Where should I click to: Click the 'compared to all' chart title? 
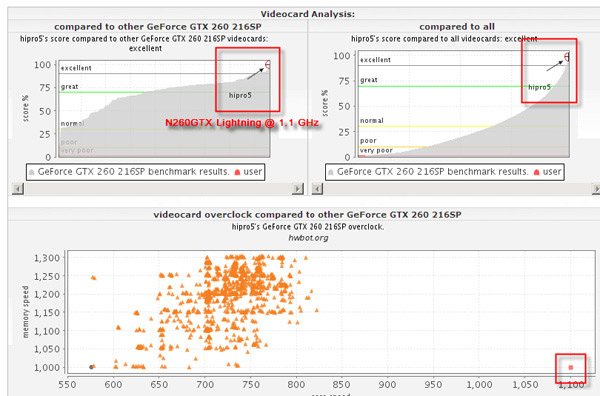pyautogui.click(x=457, y=27)
